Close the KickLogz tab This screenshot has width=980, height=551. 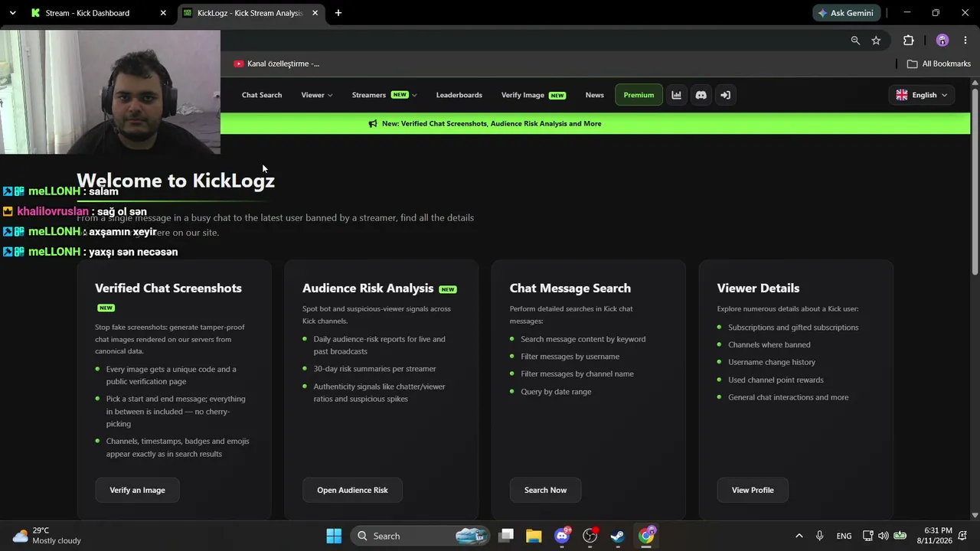tap(315, 13)
